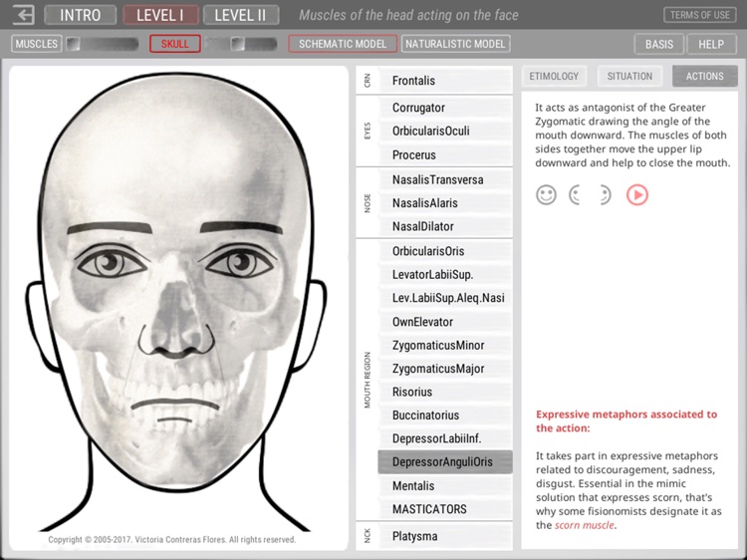Screen dimensions: 747x560
Task: Select ZygomaticusMajor muscle
Action: (x=445, y=369)
